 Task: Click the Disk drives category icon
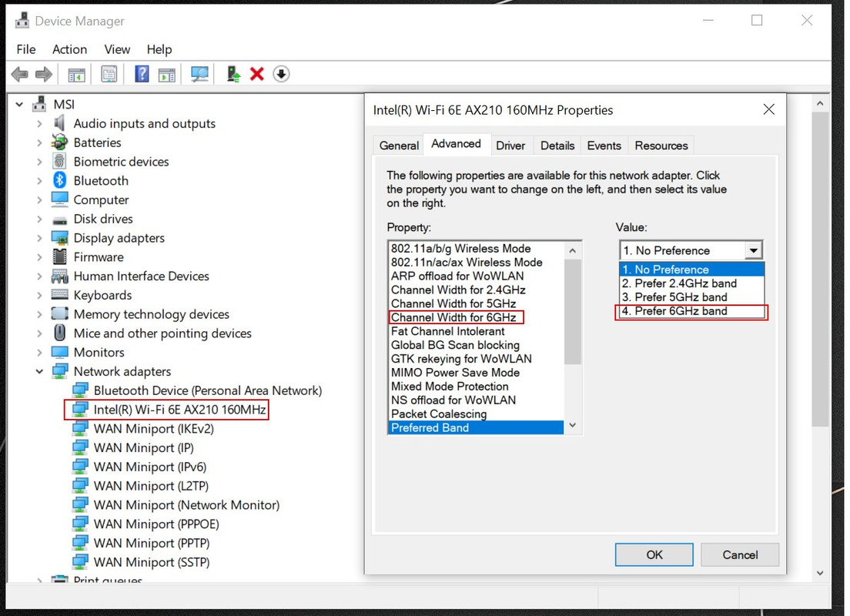(59, 219)
